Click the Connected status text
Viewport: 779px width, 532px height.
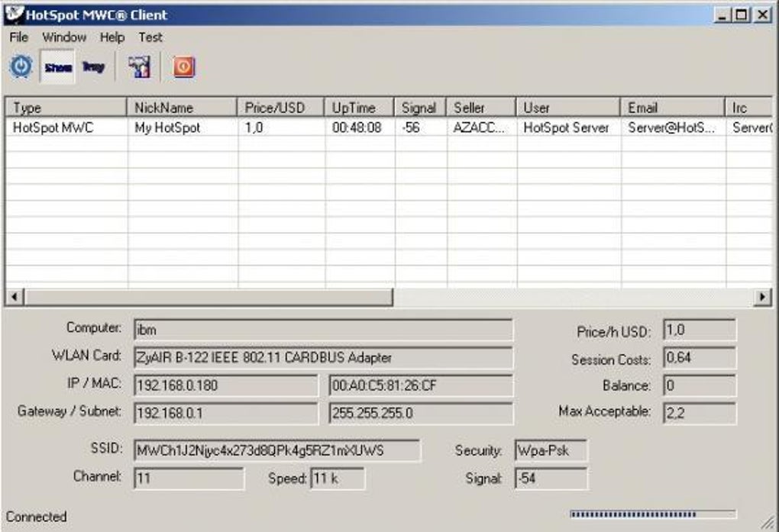pyautogui.click(x=36, y=517)
